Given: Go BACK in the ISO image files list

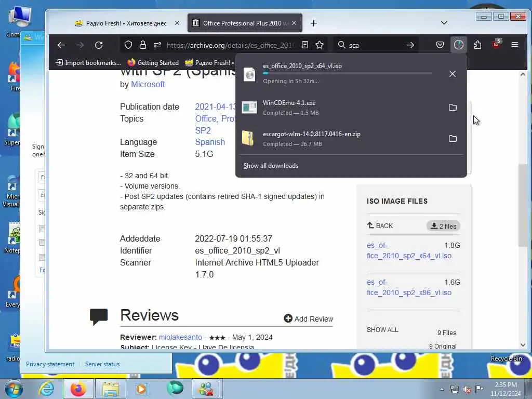Looking at the screenshot, I should 380,225.
